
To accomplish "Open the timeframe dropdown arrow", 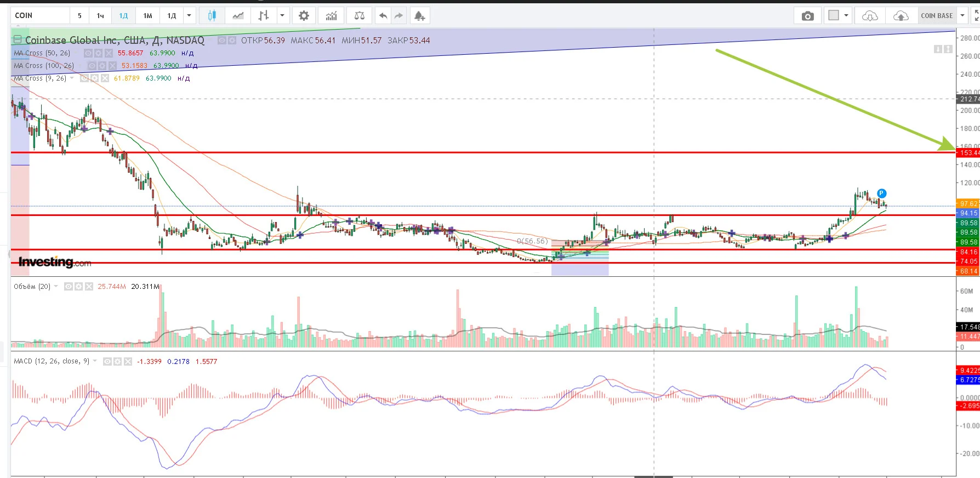I will pos(189,16).
